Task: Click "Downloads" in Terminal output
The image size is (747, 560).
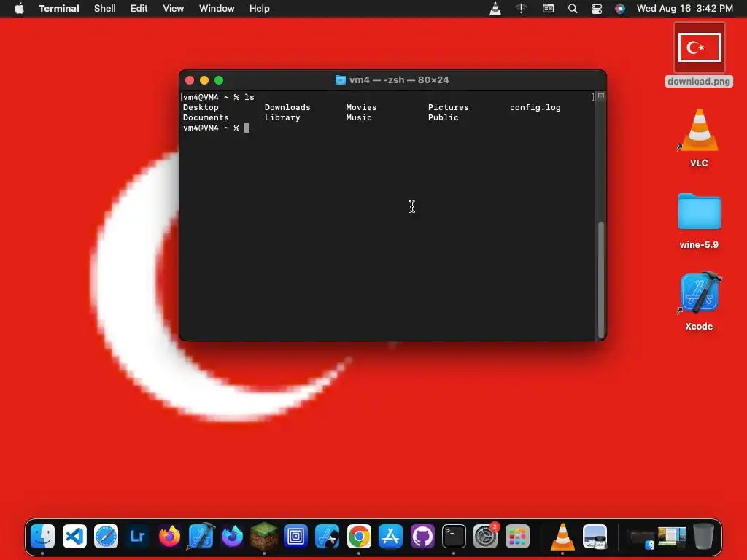Action: 287,107
